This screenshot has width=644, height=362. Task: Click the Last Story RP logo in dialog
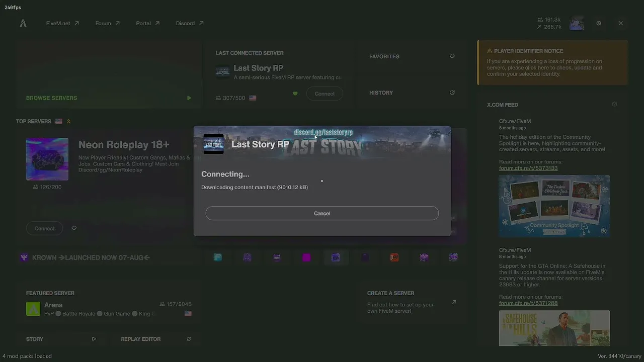213,144
